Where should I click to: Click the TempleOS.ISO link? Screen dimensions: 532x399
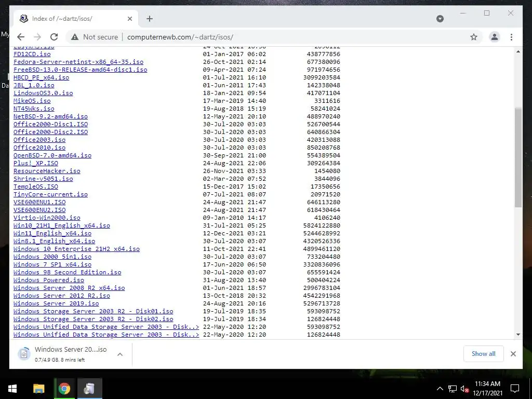click(36, 187)
